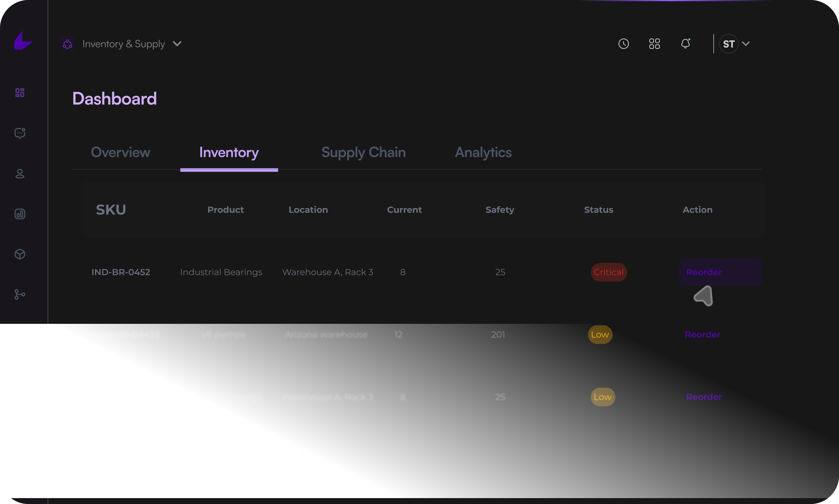Open the user profile sidebar icon

pyautogui.click(x=20, y=173)
